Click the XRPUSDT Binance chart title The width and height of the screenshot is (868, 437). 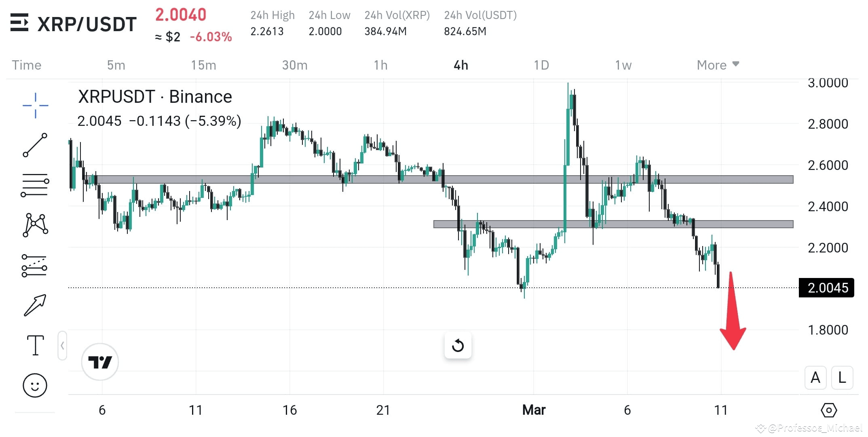tap(155, 96)
